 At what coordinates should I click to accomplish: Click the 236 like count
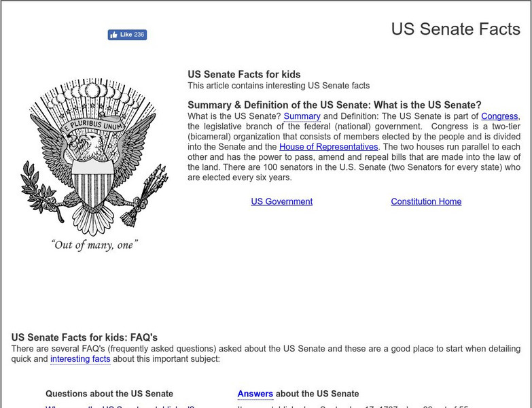point(139,35)
